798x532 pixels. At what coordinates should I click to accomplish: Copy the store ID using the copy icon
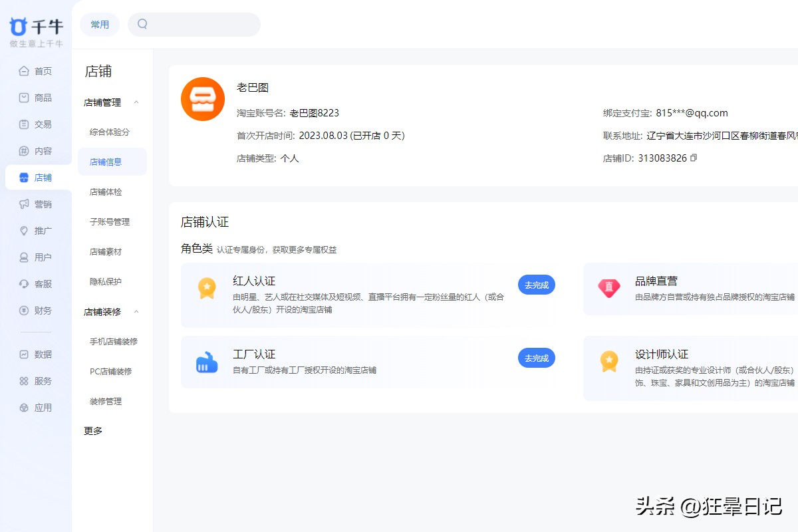(x=694, y=158)
